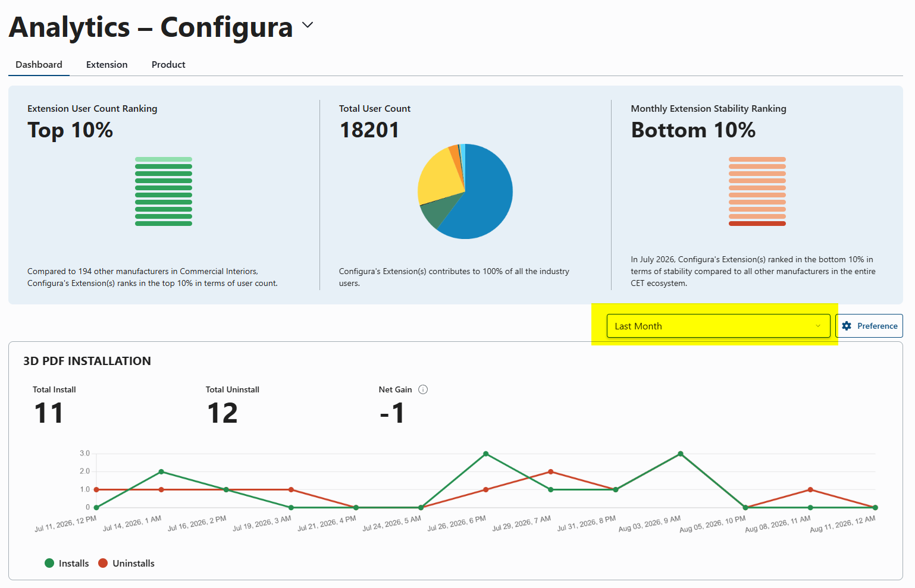Image resolution: width=915 pixels, height=588 pixels.
Task: Click the Aug 03 installs peak point
Action: click(680, 454)
